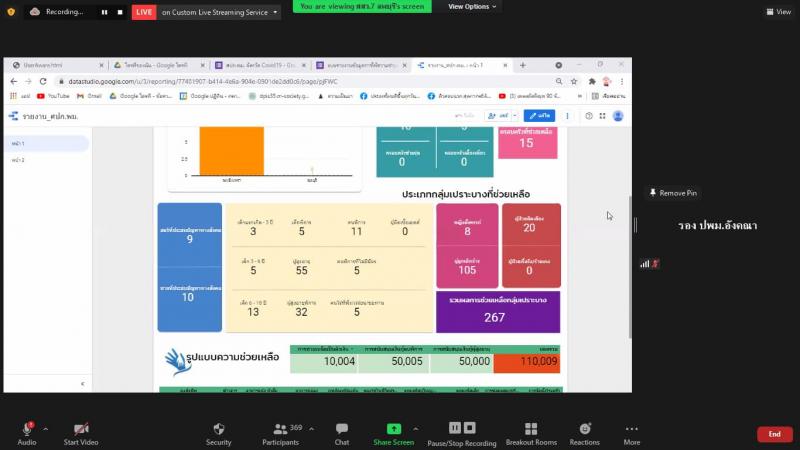Click the address bar zoom magnifier icon
The image size is (800, 450).
point(559,81)
